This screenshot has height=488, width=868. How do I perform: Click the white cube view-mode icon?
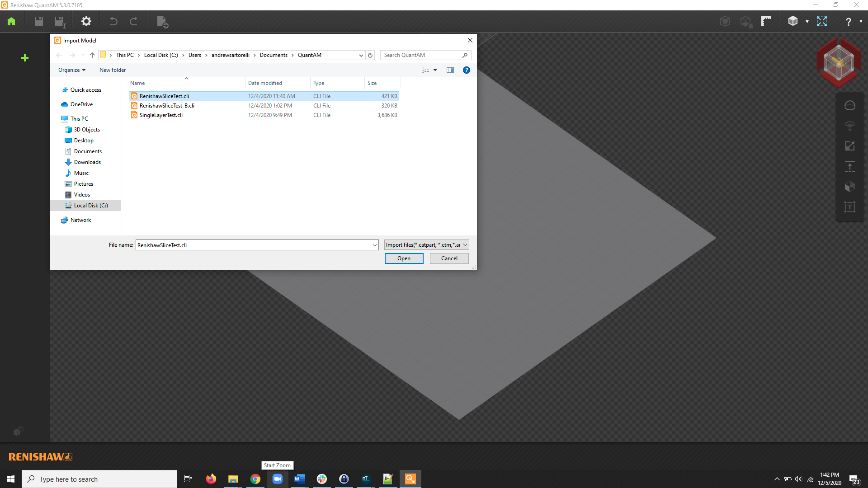coord(793,21)
